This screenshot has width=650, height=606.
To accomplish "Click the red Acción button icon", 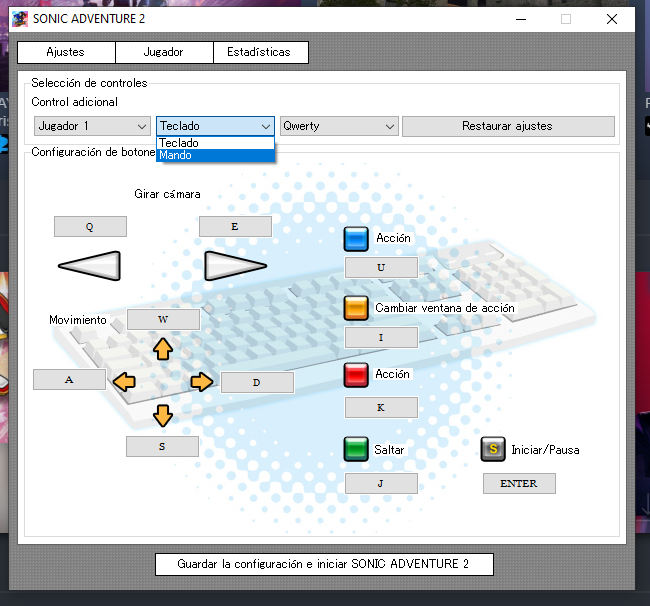I will pos(356,375).
